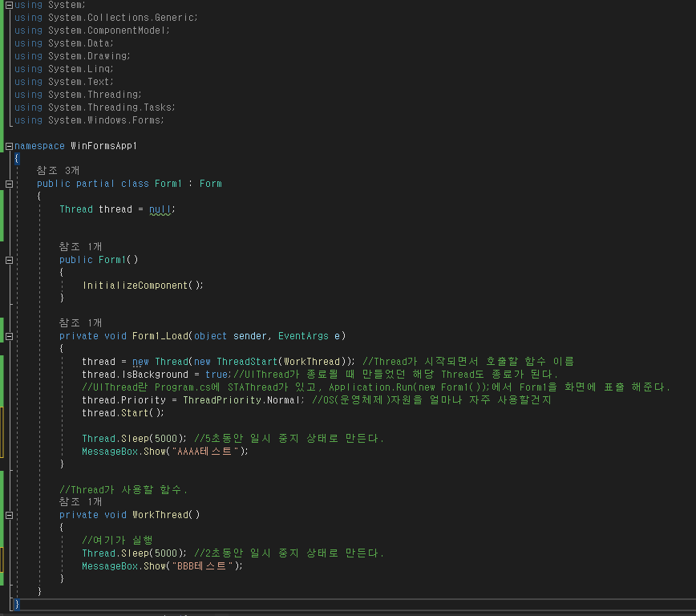Collapse the public Form1() constructor

coord(9,260)
